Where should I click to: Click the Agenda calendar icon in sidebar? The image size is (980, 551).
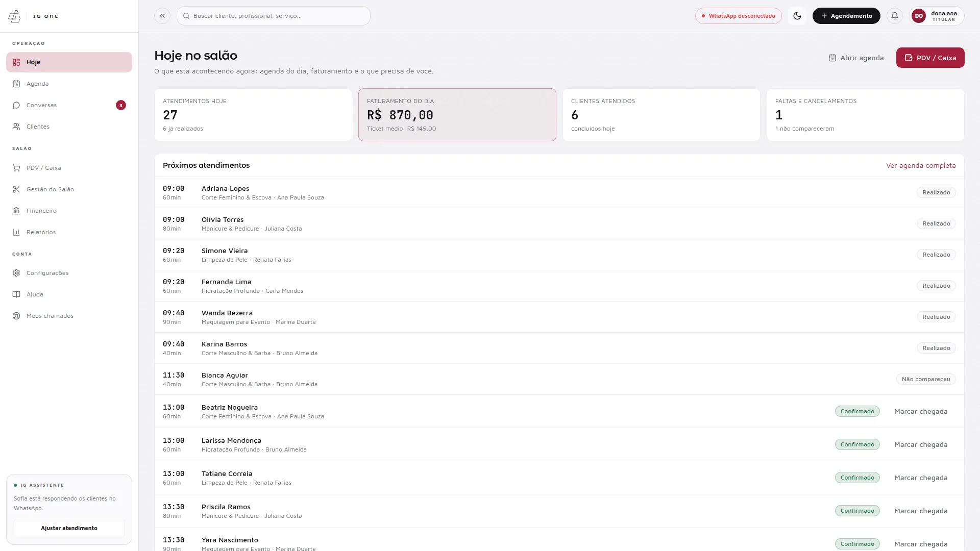(x=16, y=84)
